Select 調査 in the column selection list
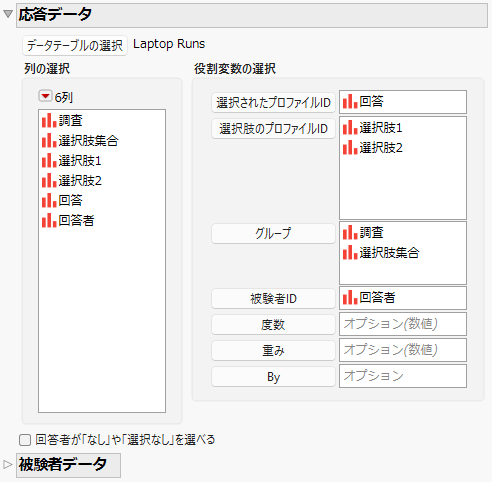 pyautogui.click(x=102, y=121)
